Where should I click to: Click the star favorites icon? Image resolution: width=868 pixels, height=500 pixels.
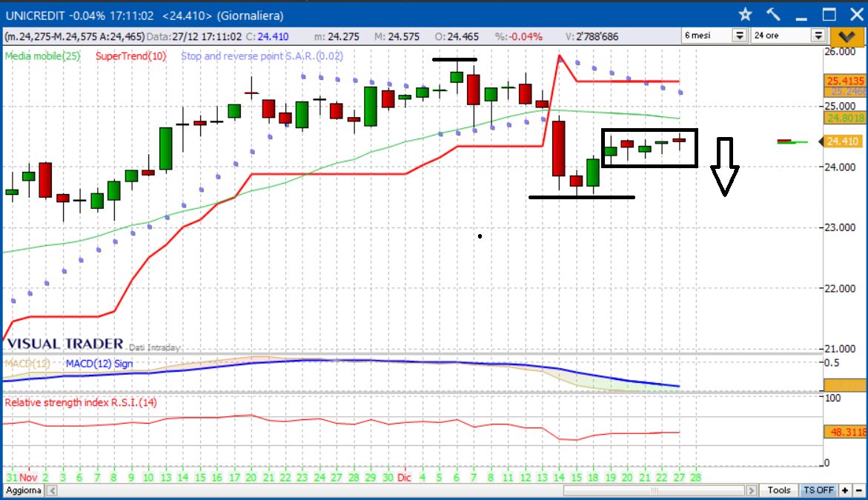(746, 15)
